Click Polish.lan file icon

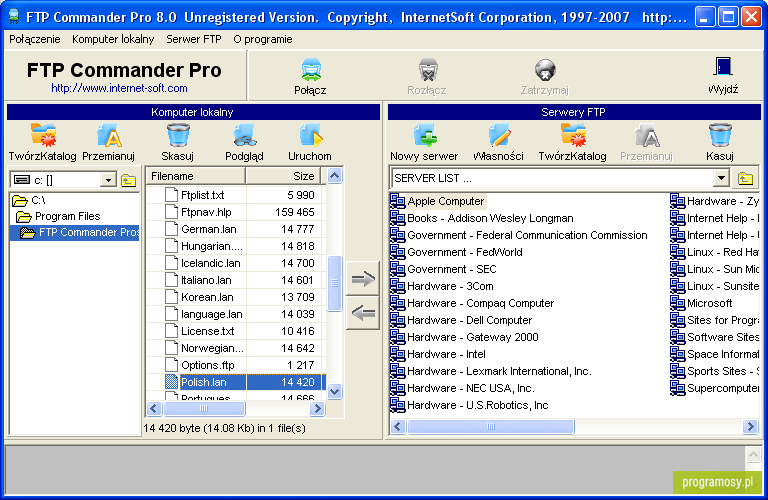point(171,382)
